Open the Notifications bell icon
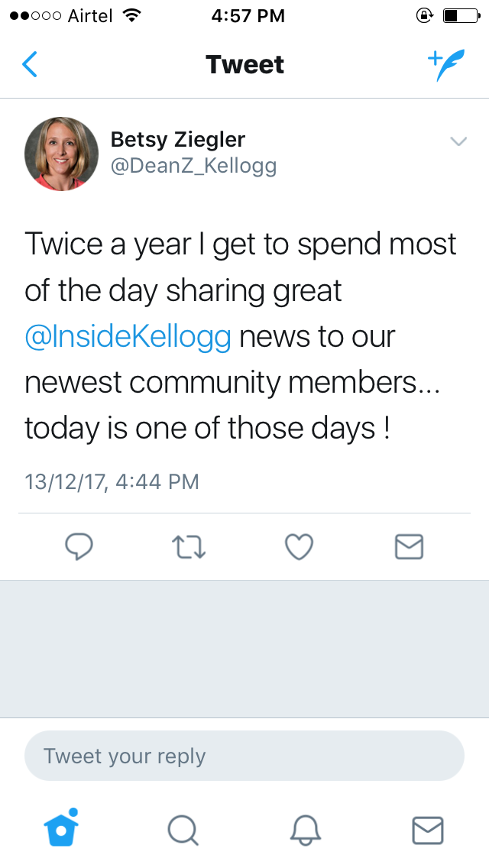Viewport: 489px width, 868px height. pos(306,830)
